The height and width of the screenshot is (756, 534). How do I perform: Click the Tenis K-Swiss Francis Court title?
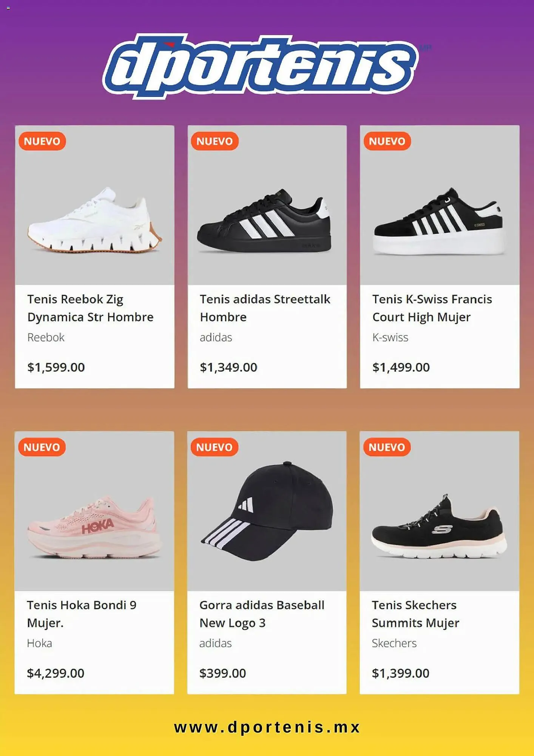point(432,308)
